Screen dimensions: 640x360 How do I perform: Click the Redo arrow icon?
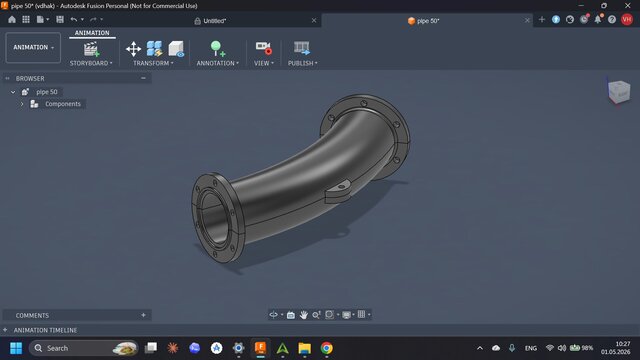pos(93,19)
